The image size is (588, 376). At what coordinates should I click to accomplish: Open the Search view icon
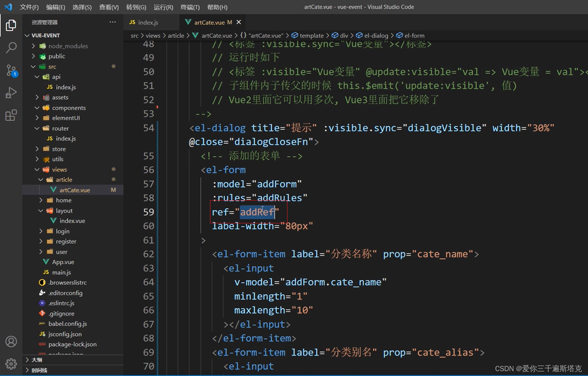11,48
